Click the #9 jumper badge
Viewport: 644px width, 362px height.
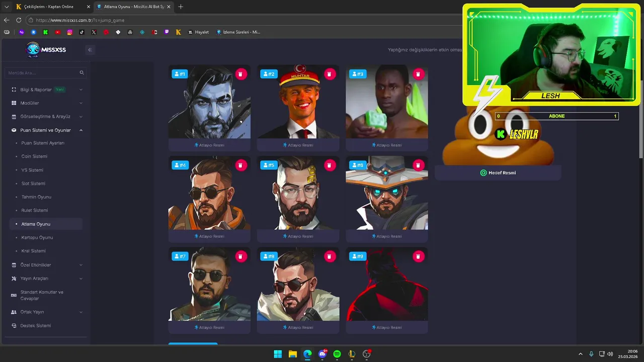(x=357, y=256)
